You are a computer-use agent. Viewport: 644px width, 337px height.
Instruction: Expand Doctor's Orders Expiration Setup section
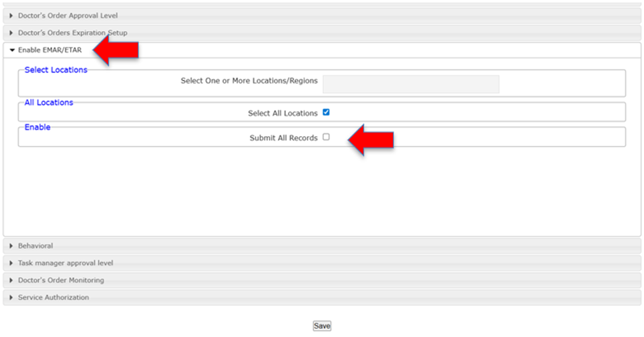(322, 33)
